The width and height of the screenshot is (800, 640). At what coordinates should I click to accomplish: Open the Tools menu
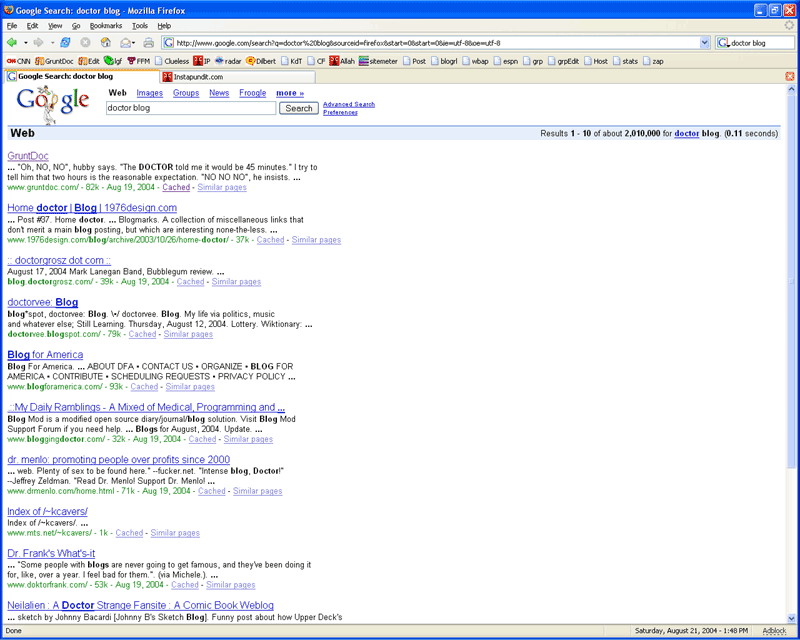coord(140,26)
